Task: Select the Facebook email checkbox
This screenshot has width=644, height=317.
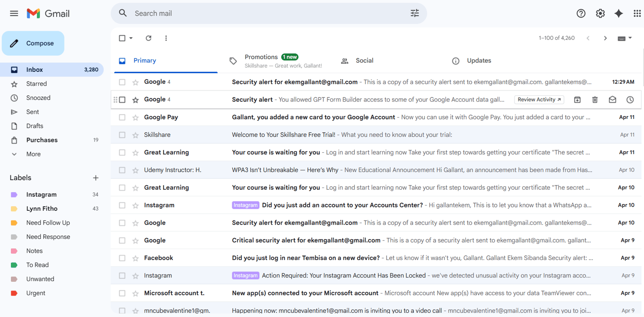Action: (122, 258)
